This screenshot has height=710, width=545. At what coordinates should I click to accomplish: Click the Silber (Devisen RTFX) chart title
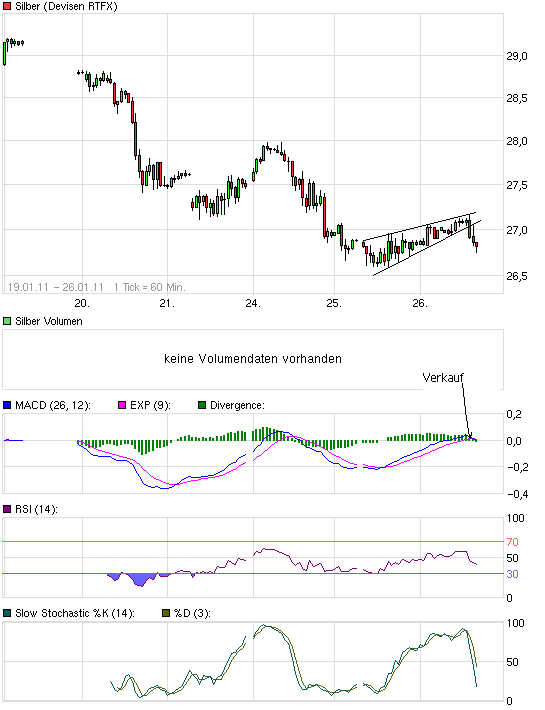[x=66, y=6]
